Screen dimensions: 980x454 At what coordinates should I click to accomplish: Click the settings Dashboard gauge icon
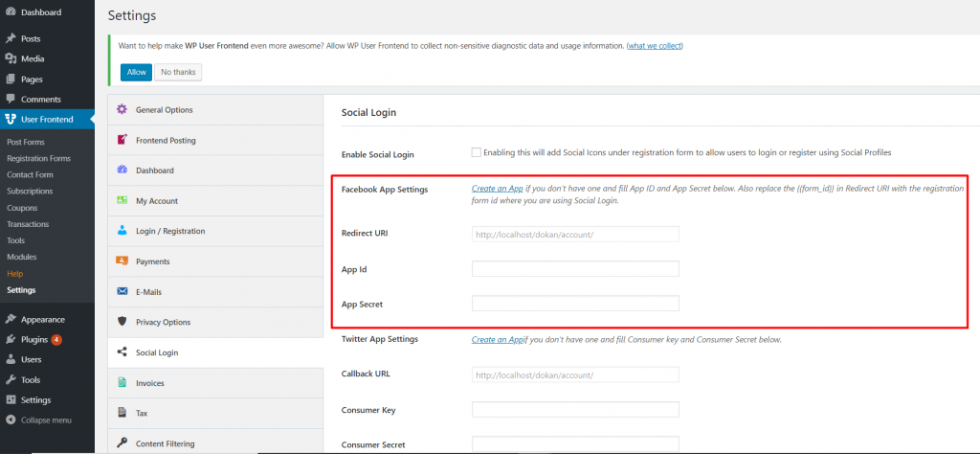[x=122, y=170]
